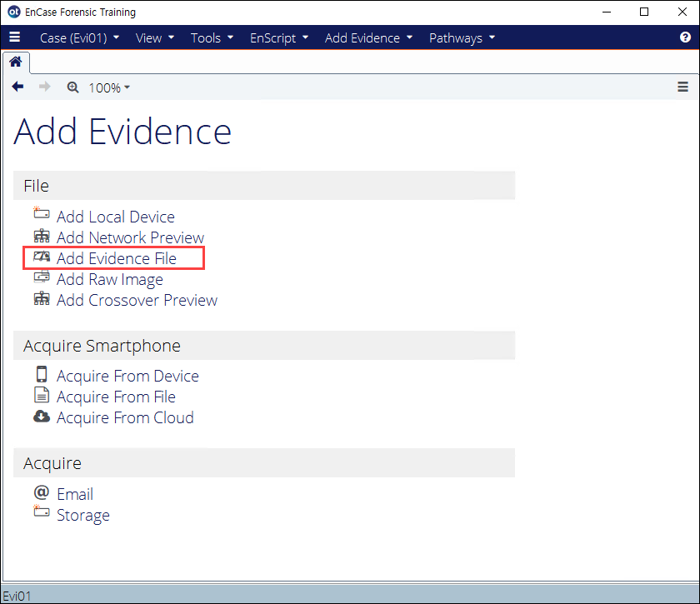The width and height of the screenshot is (700, 604).
Task: Open the Tools menu
Action: point(212,38)
